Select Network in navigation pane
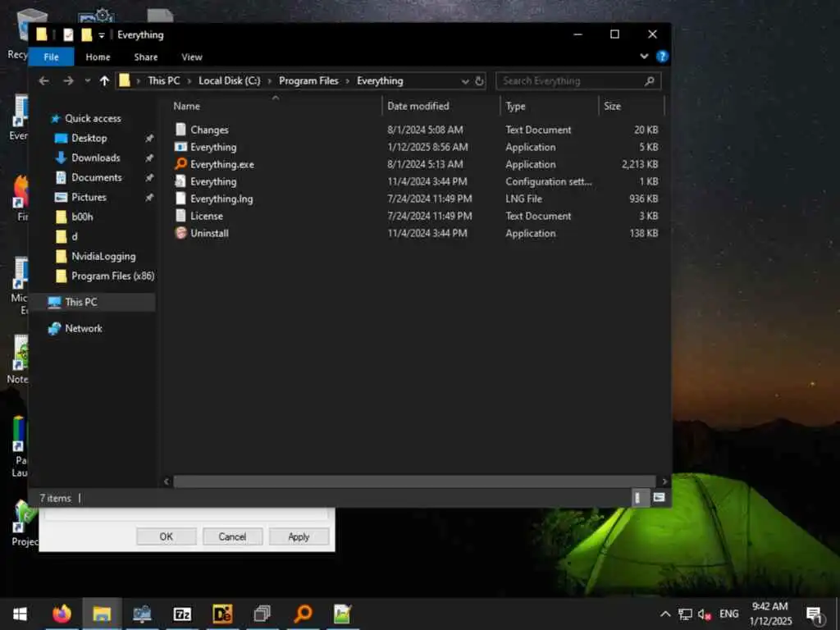The image size is (840, 630). tap(83, 328)
